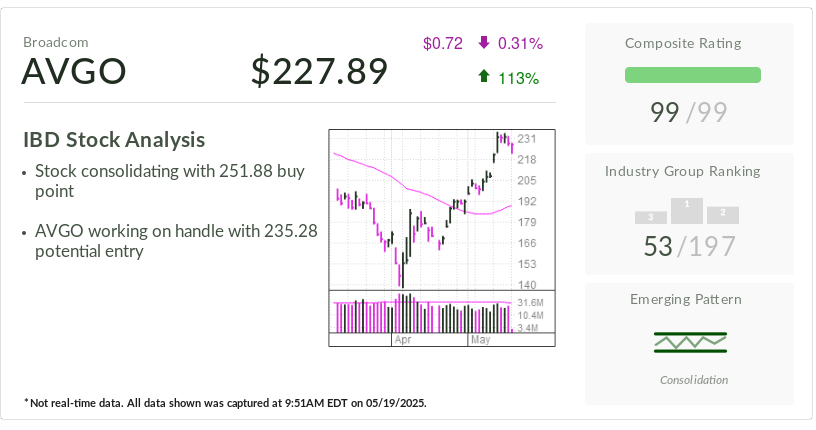Click the green up arrow volume icon

point(484,77)
